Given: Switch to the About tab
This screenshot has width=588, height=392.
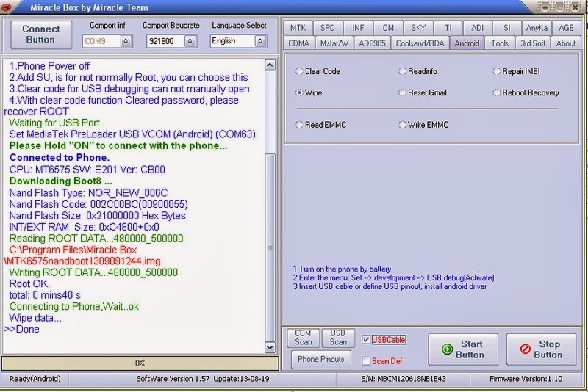Looking at the screenshot, I should (x=566, y=43).
